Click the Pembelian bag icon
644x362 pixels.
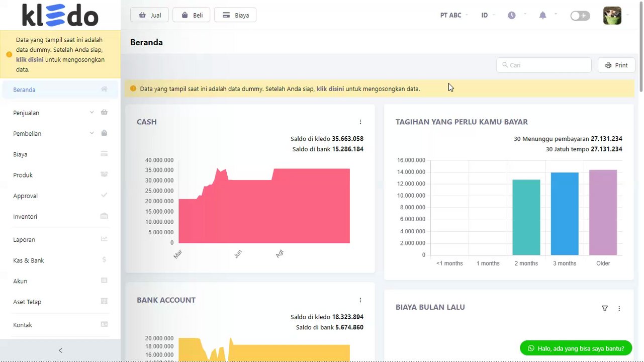tap(104, 133)
